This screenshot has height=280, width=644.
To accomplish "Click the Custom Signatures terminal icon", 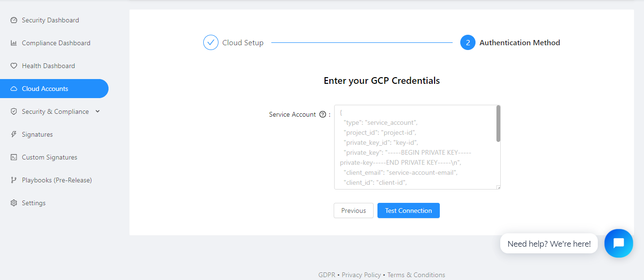I will tap(14, 158).
